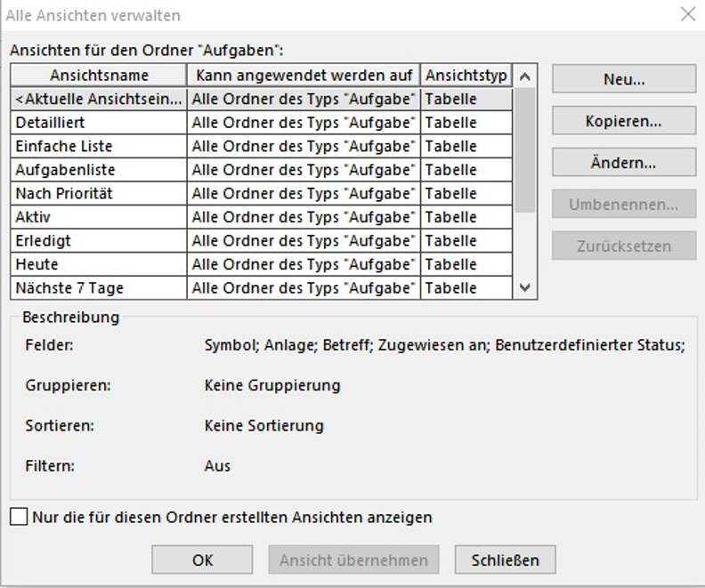Open the Ändern... view settings

pyautogui.click(x=624, y=162)
